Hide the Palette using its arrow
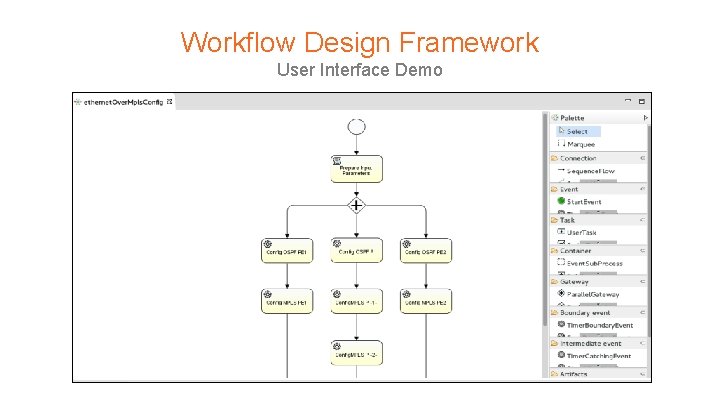 645,118
